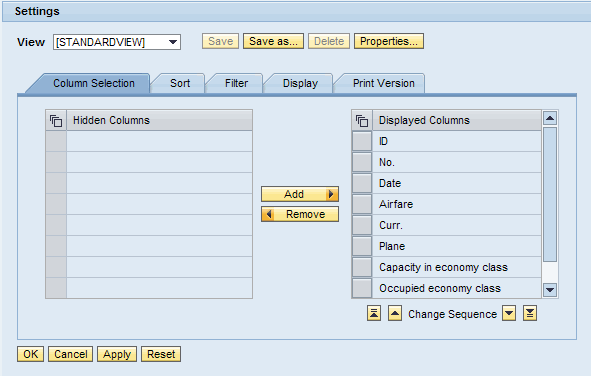The height and width of the screenshot is (376, 591).
Task: Move selected column to bottom of sequence
Action: 530,313
